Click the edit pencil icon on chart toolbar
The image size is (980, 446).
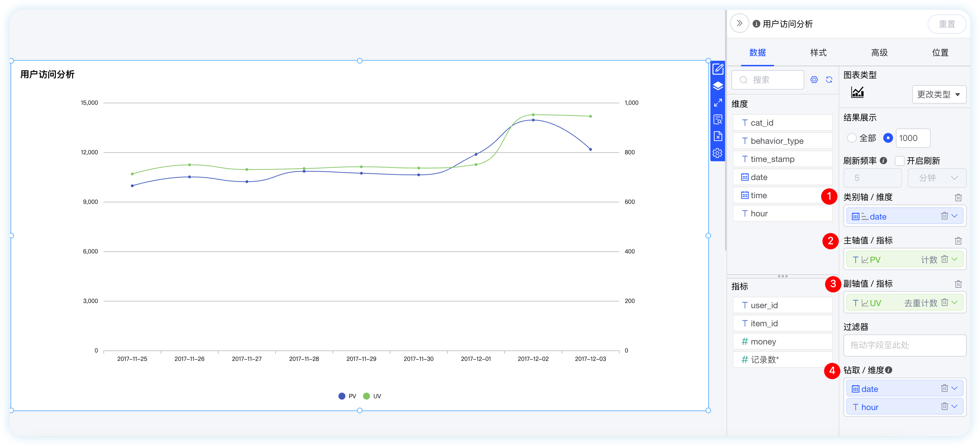pos(717,69)
